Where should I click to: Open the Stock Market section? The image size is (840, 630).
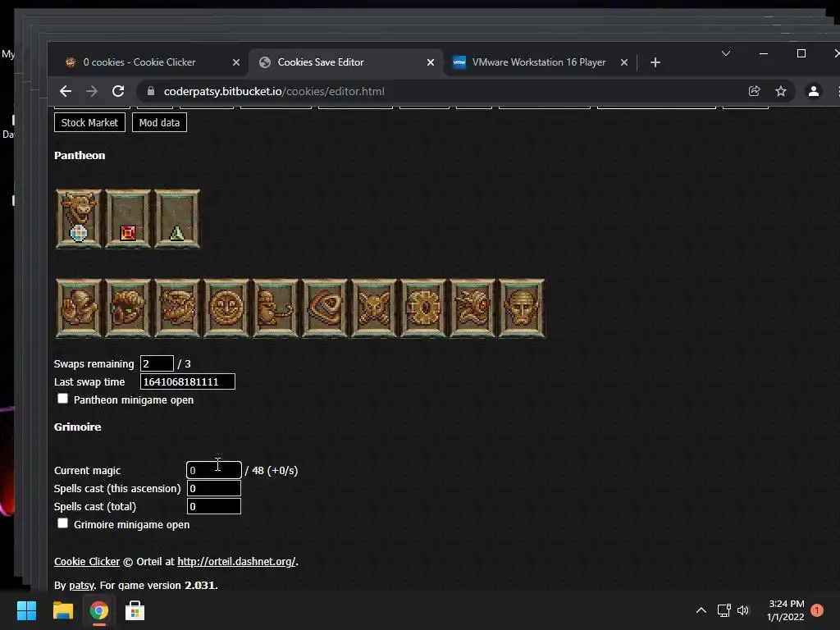[x=89, y=122]
